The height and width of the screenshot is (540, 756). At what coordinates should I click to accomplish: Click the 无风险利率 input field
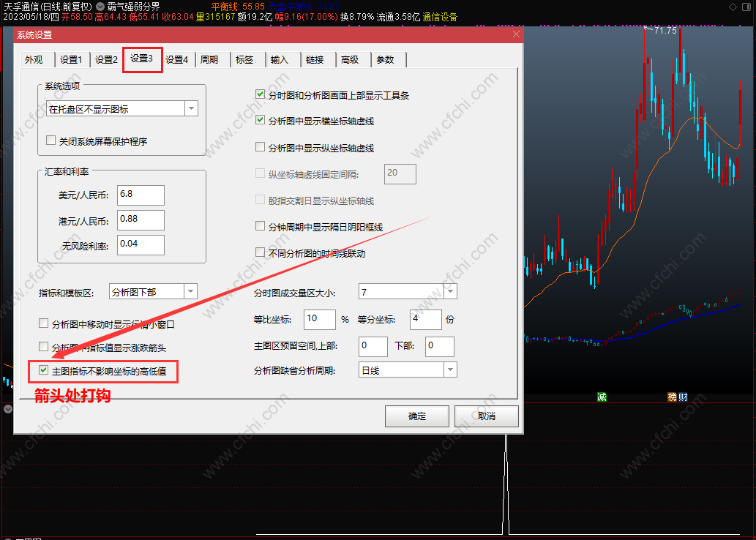tap(141, 245)
